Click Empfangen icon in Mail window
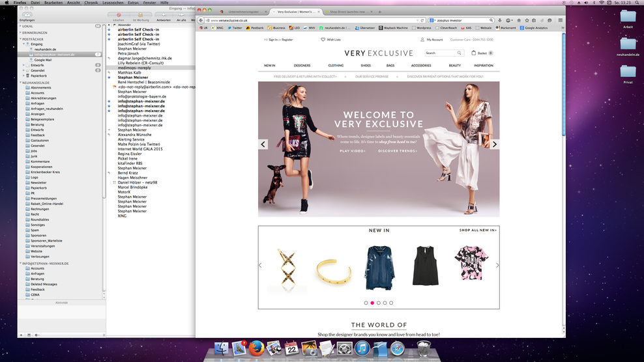Image resolution: width=644 pixels, height=362 pixels. tap(27, 15)
